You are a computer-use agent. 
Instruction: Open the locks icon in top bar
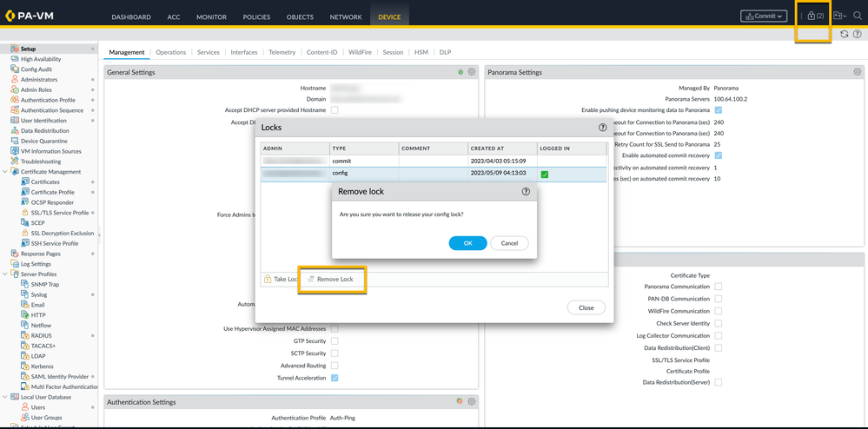(815, 16)
